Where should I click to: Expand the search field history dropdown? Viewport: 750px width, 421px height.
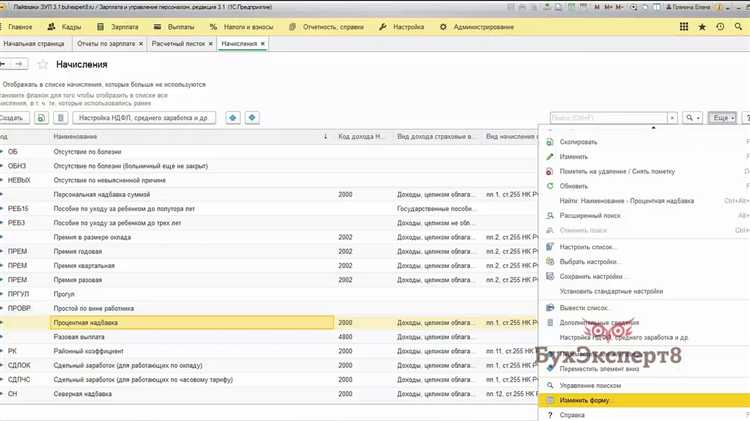point(670,118)
